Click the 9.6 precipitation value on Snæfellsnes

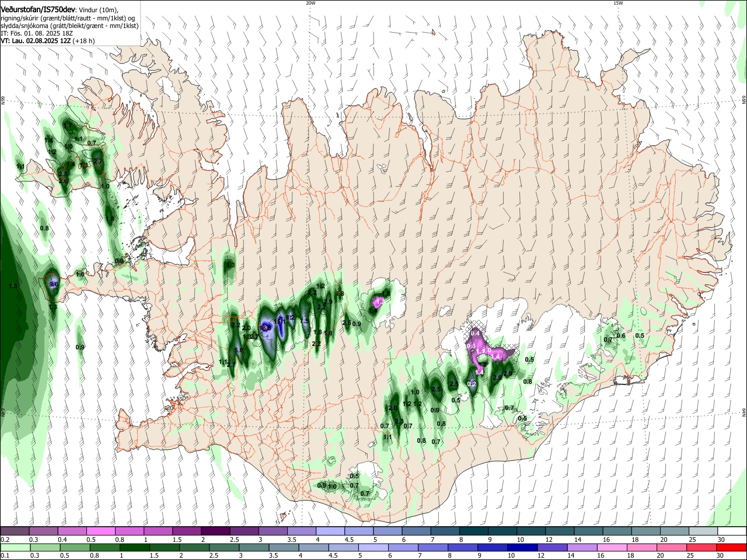point(54,284)
